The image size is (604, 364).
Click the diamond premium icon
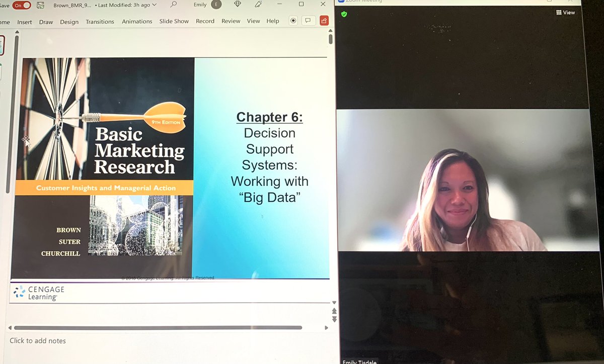pyautogui.click(x=238, y=5)
